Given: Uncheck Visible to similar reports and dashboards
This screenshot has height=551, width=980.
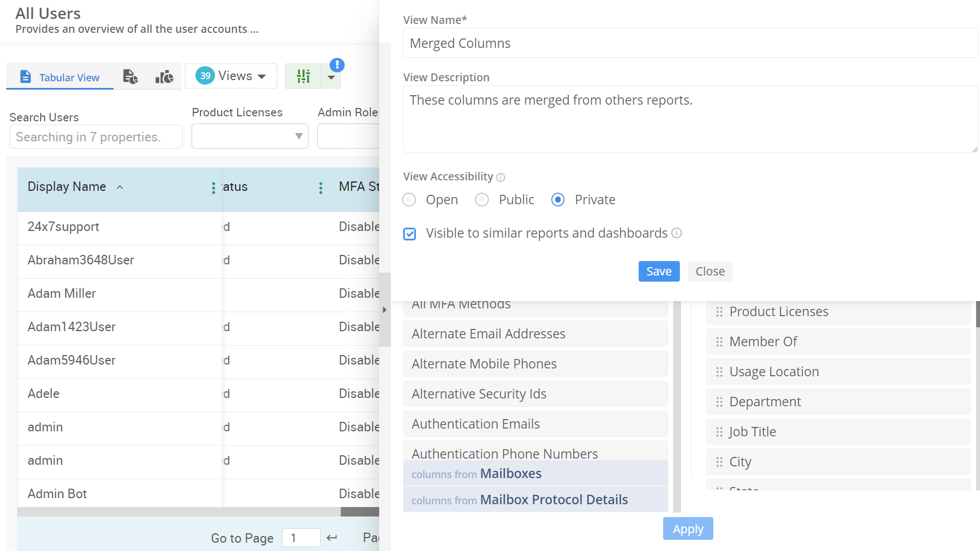Looking at the screenshot, I should coord(410,234).
